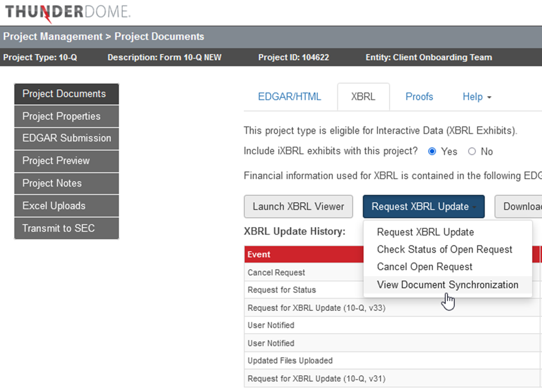
Task: Go to Project Properties in sidebar
Action: click(66, 117)
